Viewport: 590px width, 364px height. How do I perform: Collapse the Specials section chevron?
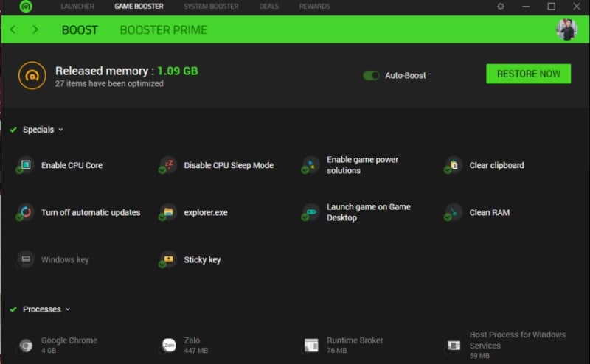60,130
